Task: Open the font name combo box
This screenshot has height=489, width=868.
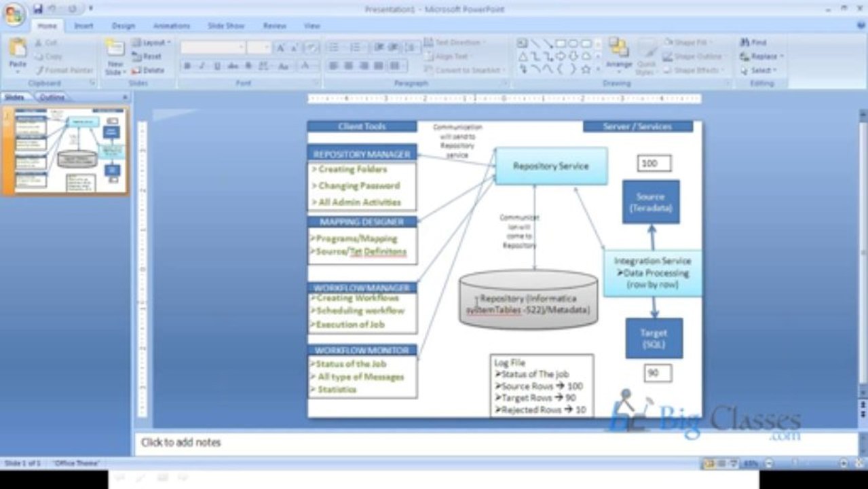Action: coord(213,48)
